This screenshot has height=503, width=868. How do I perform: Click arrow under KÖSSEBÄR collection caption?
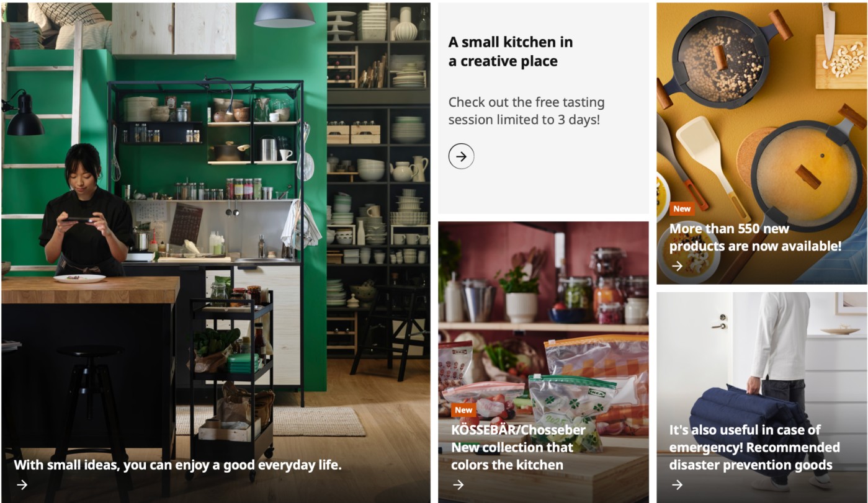(458, 485)
